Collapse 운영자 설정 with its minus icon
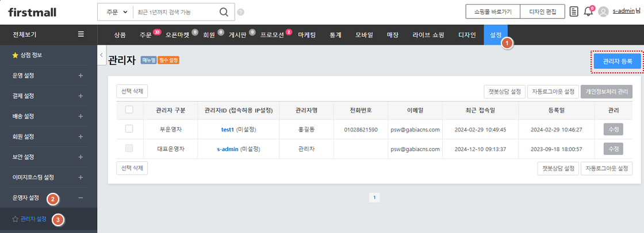The height and width of the screenshot is (233, 644). pos(80,198)
